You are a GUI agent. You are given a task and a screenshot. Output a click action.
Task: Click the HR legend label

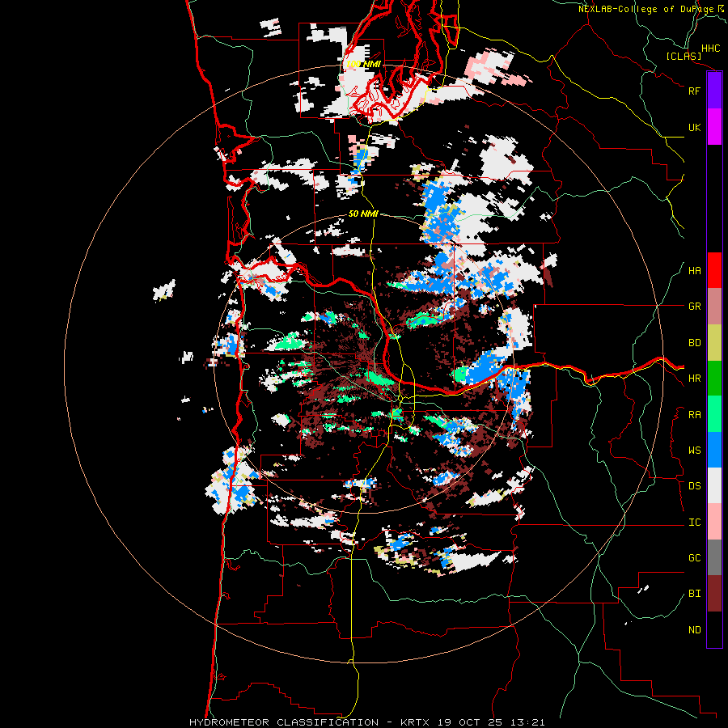(x=695, y=379)
